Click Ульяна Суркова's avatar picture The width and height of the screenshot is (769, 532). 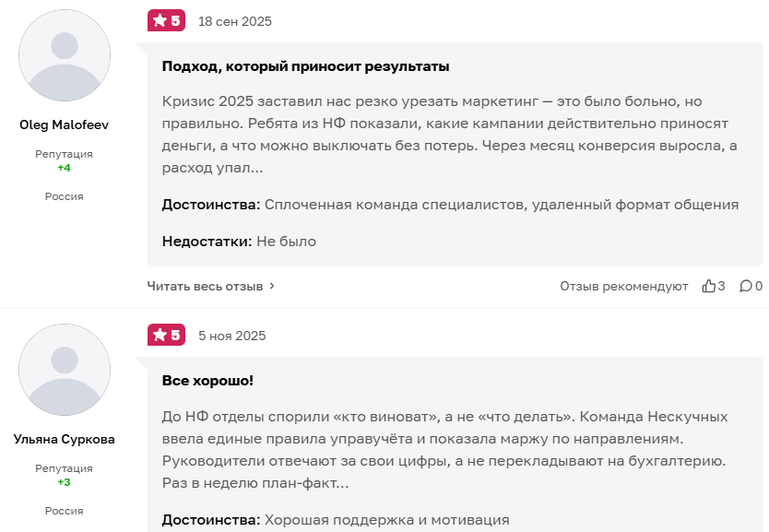[64, 369]
